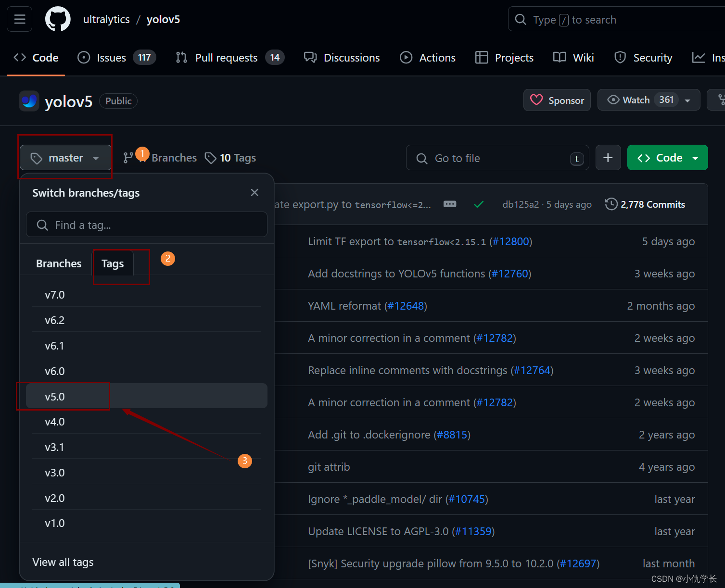Screen dimensions: 725x588
Task: Select tag v6.2
Action: click(147, 320)
